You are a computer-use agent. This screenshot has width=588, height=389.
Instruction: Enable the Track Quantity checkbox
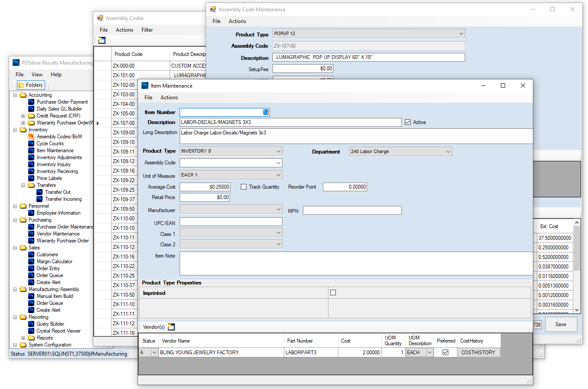(x=244, y=187)
